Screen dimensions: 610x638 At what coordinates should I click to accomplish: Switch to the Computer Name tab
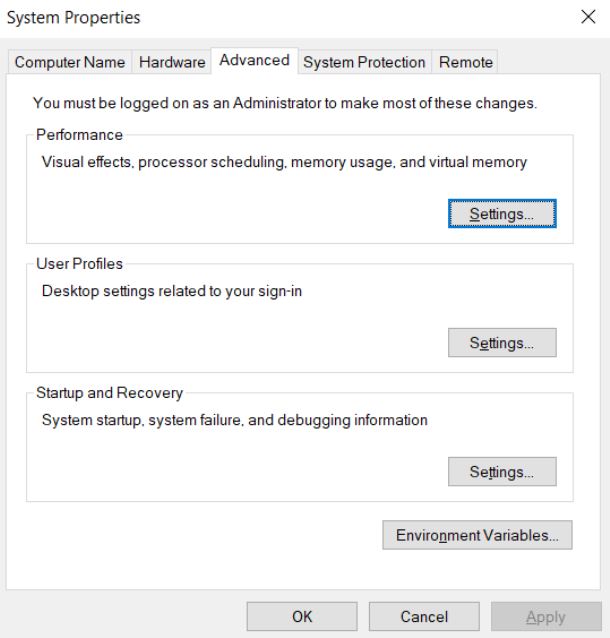pos(69,63)
